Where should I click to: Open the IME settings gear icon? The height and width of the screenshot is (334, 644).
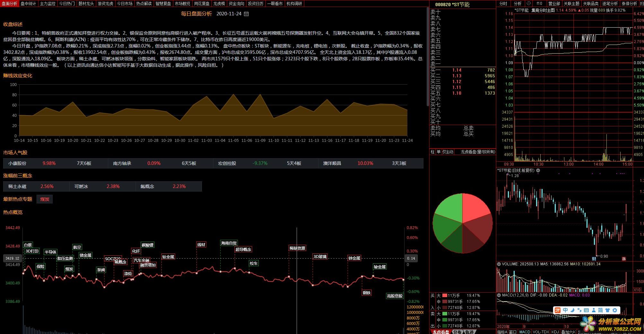point(615,310)
